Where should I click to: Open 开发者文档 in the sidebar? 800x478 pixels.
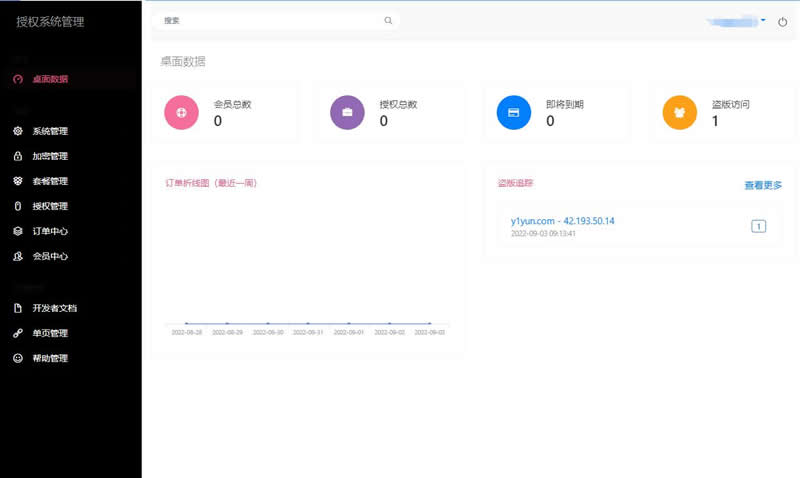54,308
